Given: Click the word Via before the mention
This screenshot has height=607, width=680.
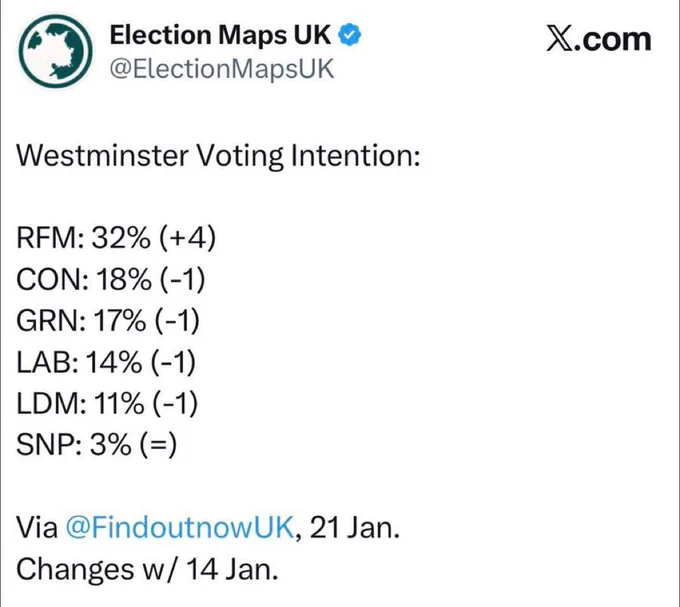Looking at the screenshot, I should (x=37, y=528).
